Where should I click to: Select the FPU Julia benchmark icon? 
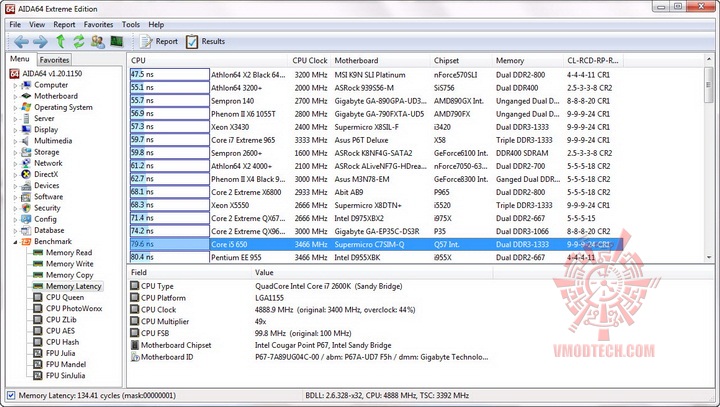[38, 353]
